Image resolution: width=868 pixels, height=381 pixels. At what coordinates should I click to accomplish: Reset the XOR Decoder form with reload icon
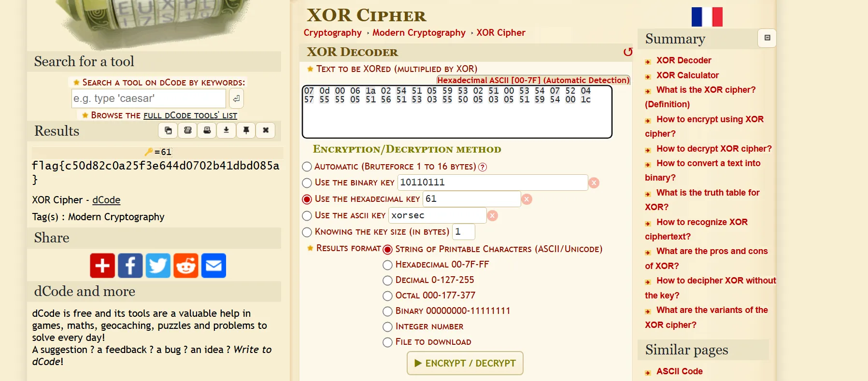coord(627,52)
